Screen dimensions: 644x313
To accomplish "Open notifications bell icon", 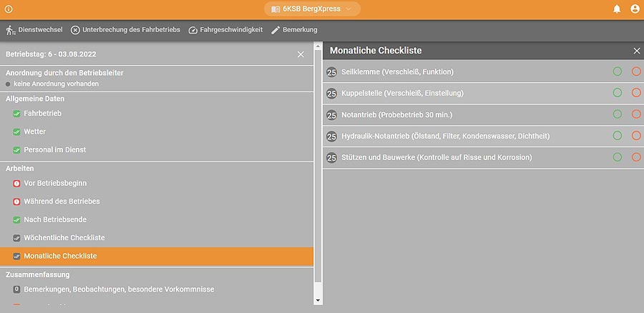I will pyautogui.click(x=617, y=9).
